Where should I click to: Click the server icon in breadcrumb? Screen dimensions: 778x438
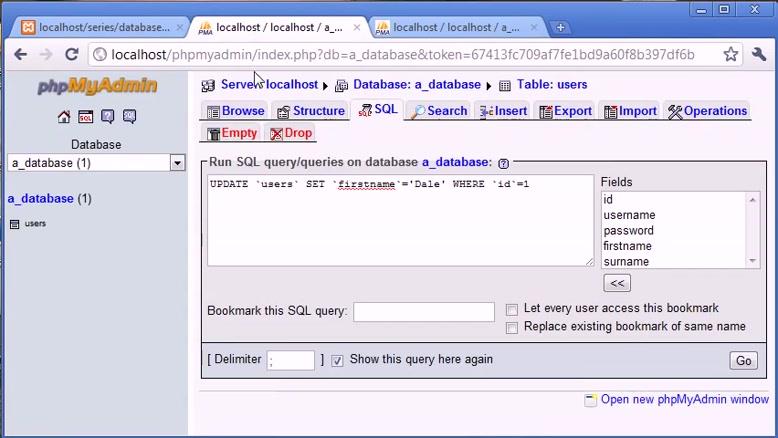tap(208, 86)
